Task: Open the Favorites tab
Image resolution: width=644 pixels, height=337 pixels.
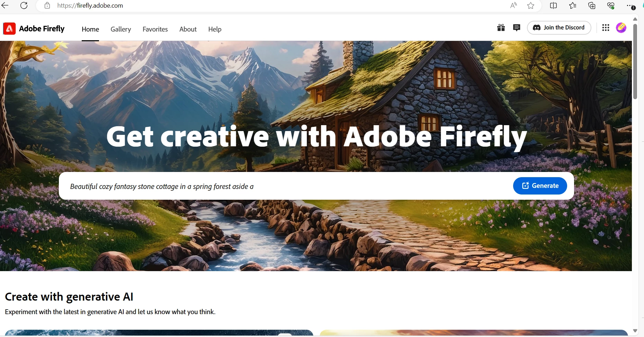Action: [155, 29]
